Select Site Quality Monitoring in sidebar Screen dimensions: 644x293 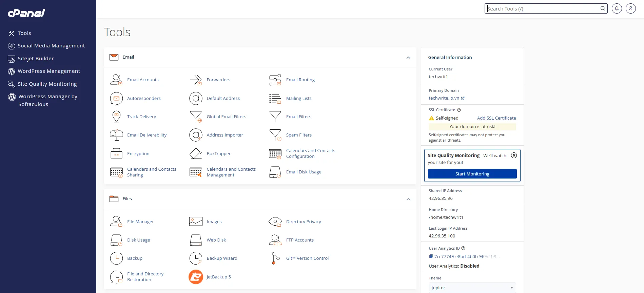[x=42, y=84]
